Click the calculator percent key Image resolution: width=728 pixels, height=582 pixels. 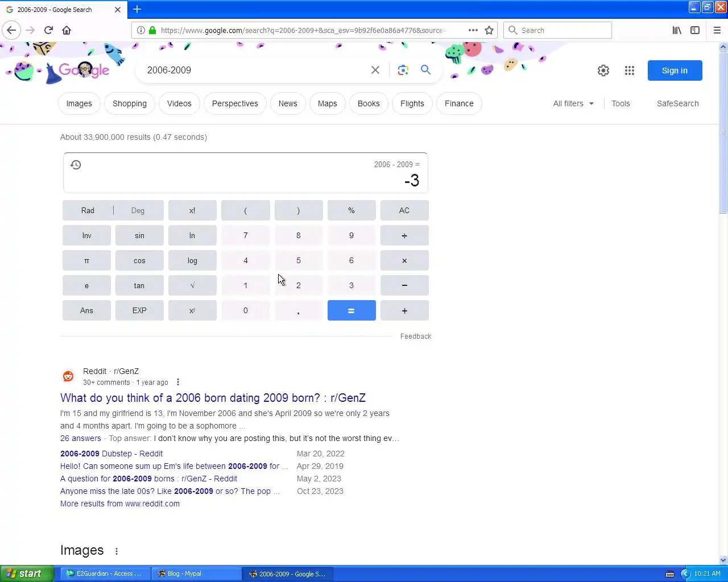[351, 210]
